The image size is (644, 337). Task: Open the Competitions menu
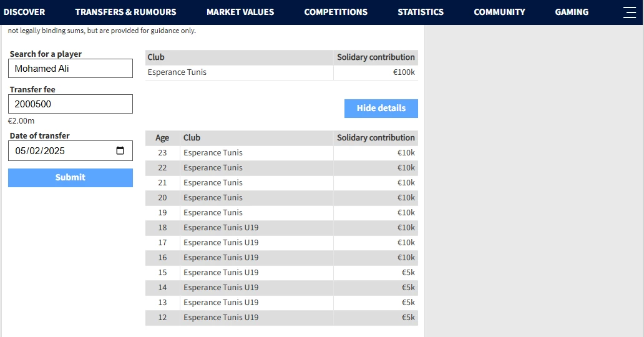coord(336,12)
